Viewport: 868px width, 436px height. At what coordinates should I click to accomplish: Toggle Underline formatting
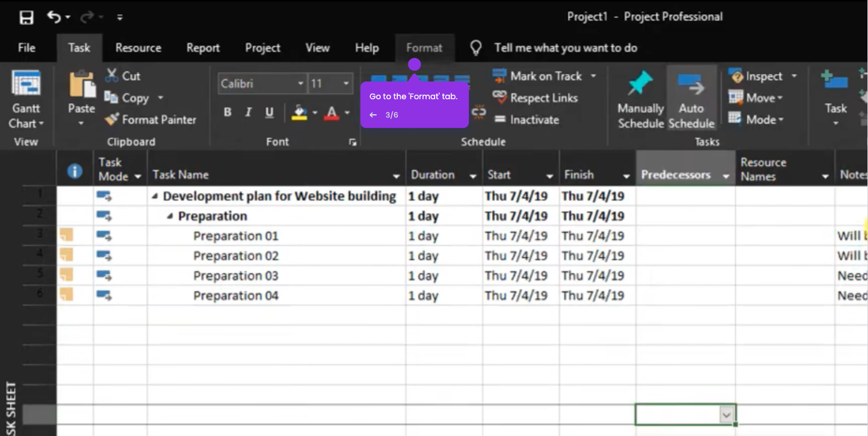[x=269, y=112]
